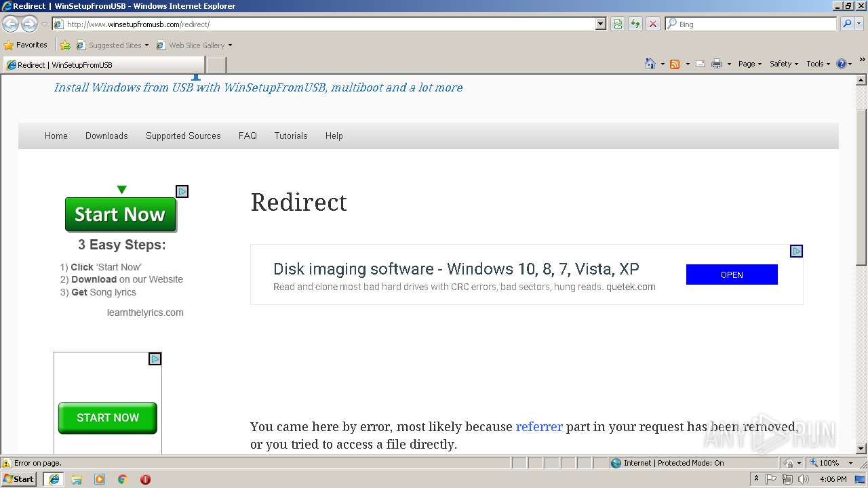Screen dimensions: 868x488
Task: Click the status bar security padlock icon
Action: click(x=788, y=463)
